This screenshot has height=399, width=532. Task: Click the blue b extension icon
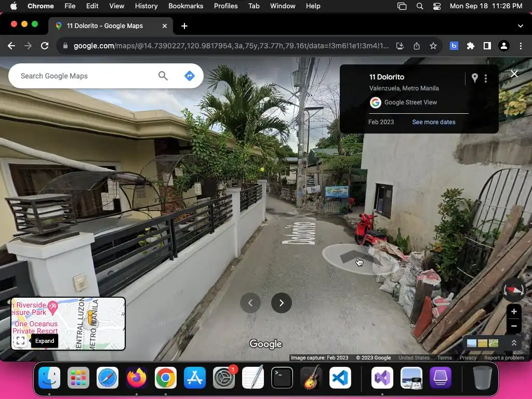[454, 46]
